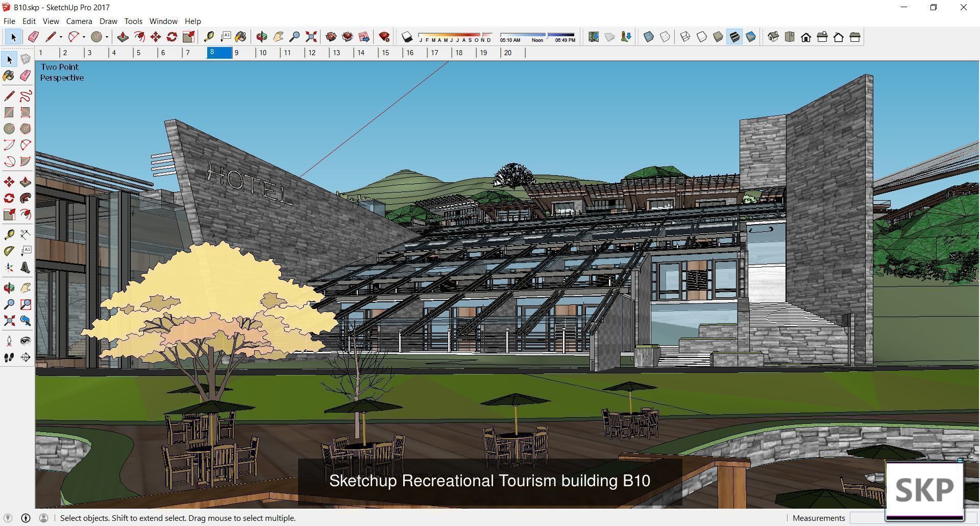Switch to the Top view icon
Image resolution: width=980 pixels, height=526 pixels.
[x=790, y=37]
